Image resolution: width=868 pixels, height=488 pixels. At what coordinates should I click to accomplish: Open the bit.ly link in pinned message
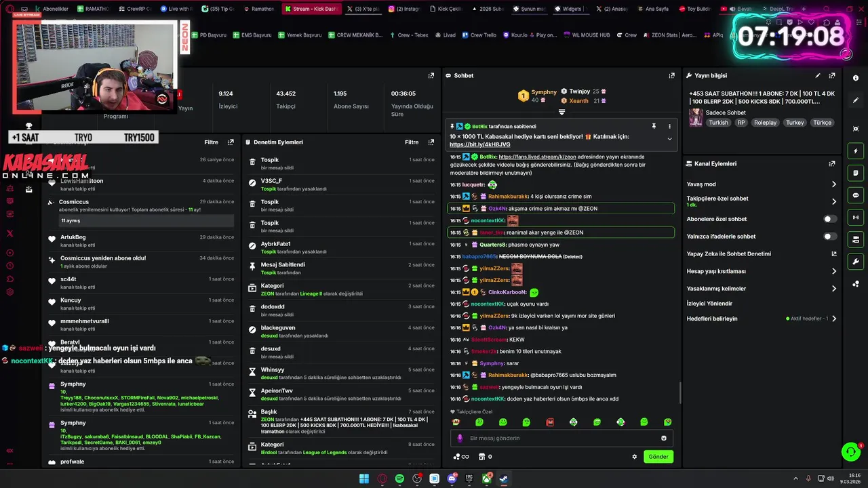click(480, 144)
